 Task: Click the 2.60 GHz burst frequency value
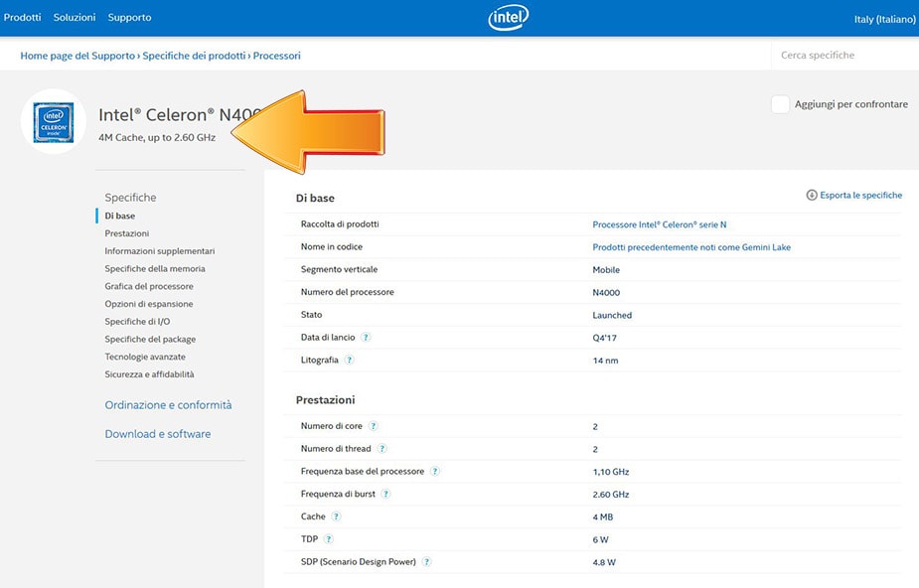[611, 495]
